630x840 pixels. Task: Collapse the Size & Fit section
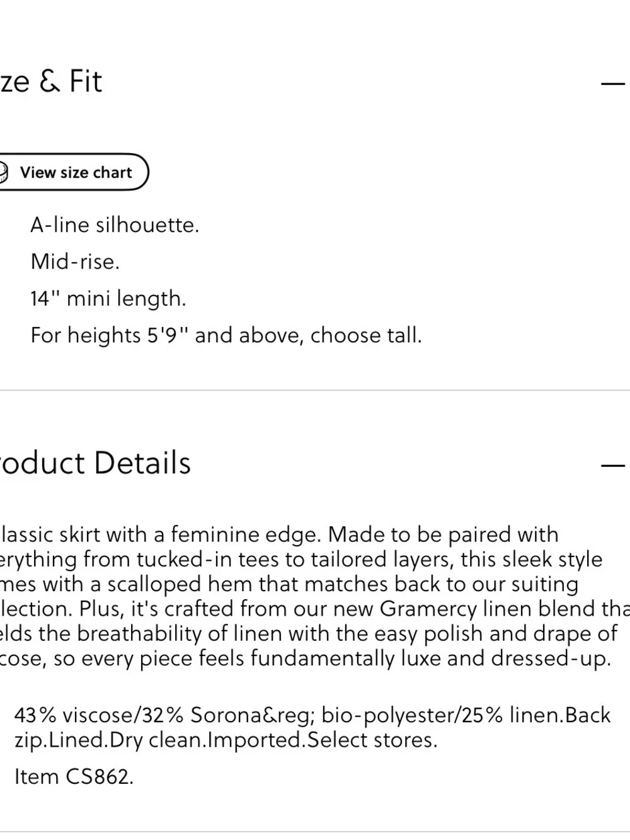coord(612,83)
